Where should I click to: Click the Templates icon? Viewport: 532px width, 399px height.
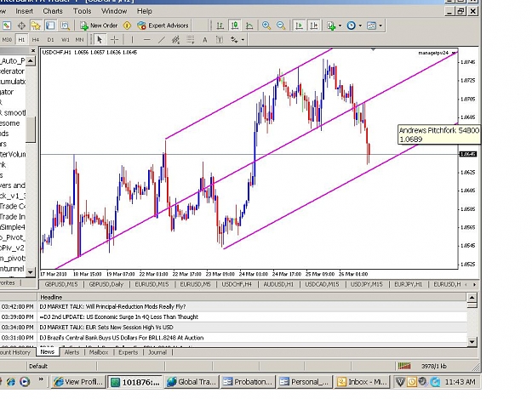(x=371, y=26)
